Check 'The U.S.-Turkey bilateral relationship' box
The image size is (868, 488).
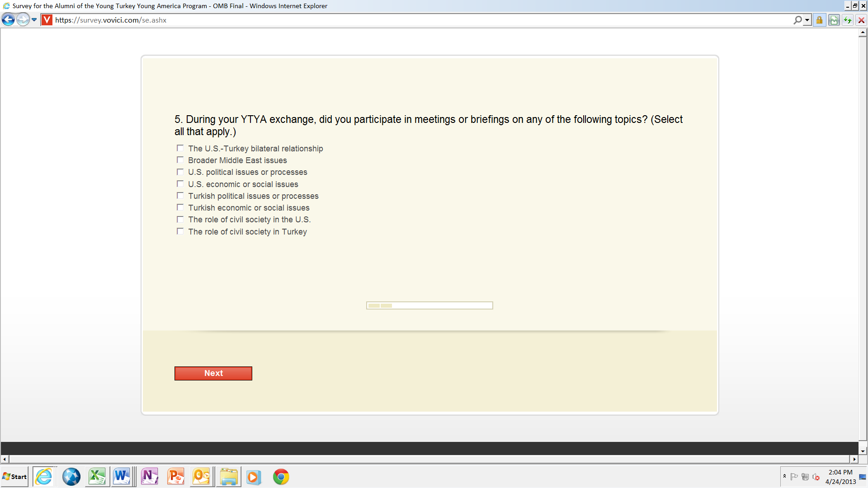tap(180, 148)
